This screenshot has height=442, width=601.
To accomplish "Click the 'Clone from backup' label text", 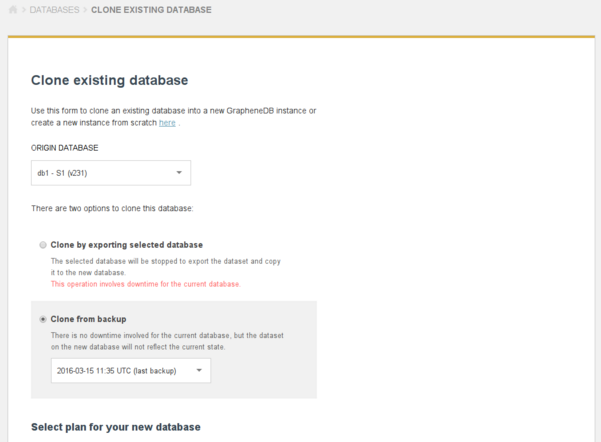I will coord(88,319).
